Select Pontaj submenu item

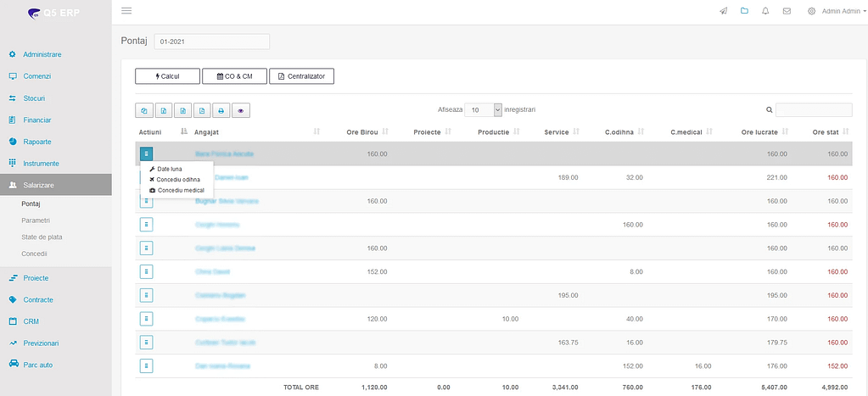tap(31, 204)
